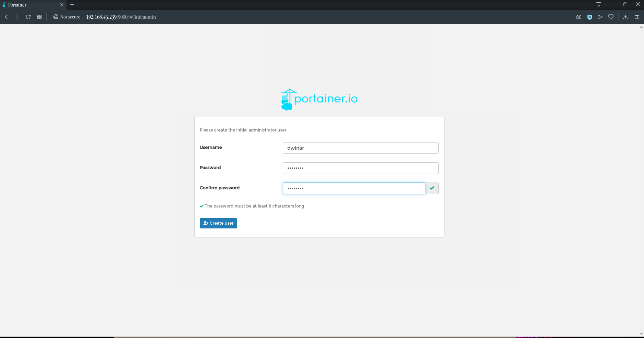Image resolution: width=644 pixels, height=338 pixels.
Task: Bookmark this page with the heart icon
Action: coord(611,17)
